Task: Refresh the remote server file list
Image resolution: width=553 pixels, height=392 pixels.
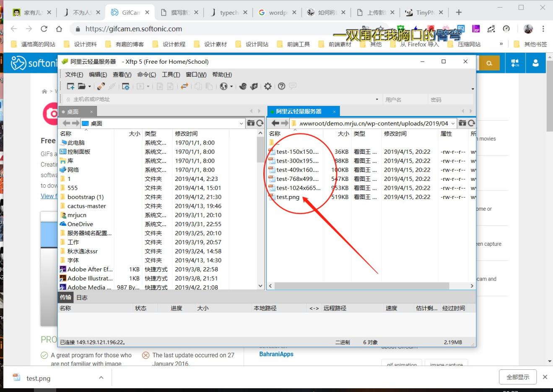Action: 472,123
